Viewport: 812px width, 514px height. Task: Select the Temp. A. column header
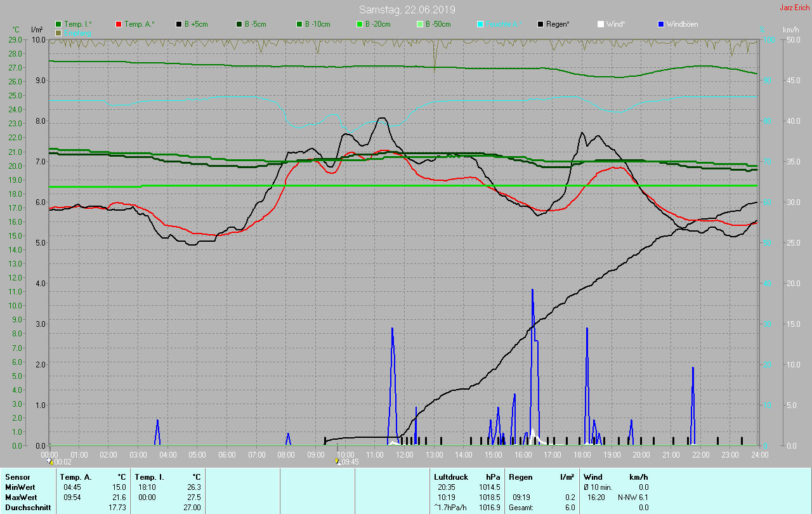click(x=75, y=477)
